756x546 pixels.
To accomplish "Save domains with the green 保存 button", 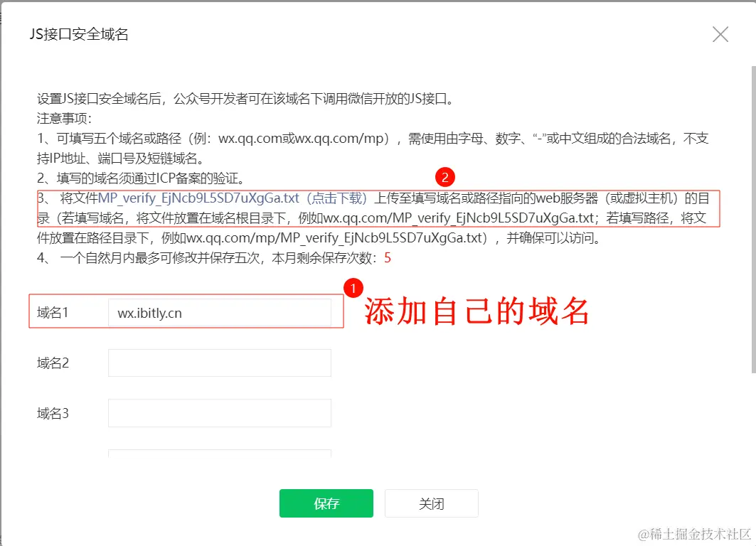I will point(326,503).
